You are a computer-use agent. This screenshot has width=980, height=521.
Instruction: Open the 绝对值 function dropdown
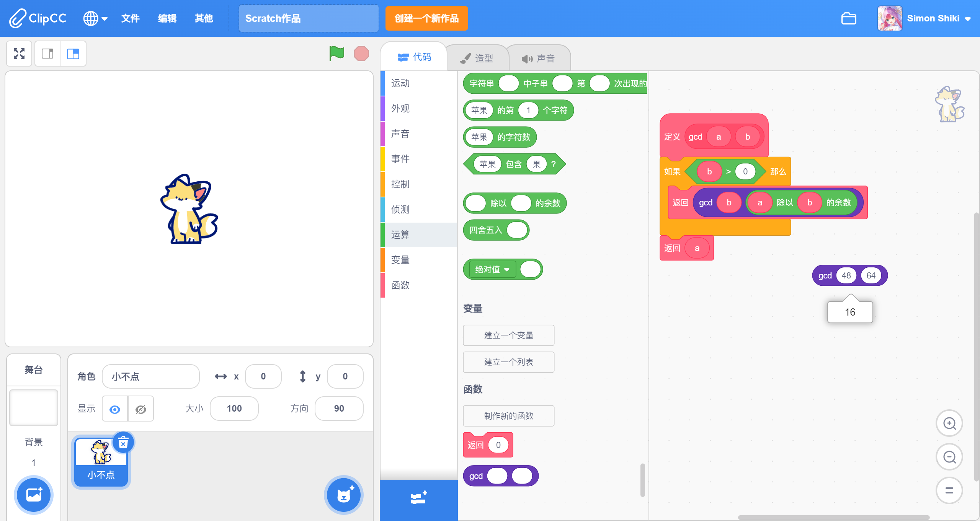click(x=492, y=269)
